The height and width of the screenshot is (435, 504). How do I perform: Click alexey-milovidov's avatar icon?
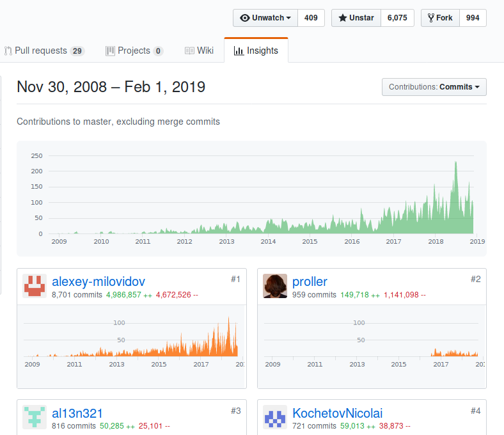(35, 286)
